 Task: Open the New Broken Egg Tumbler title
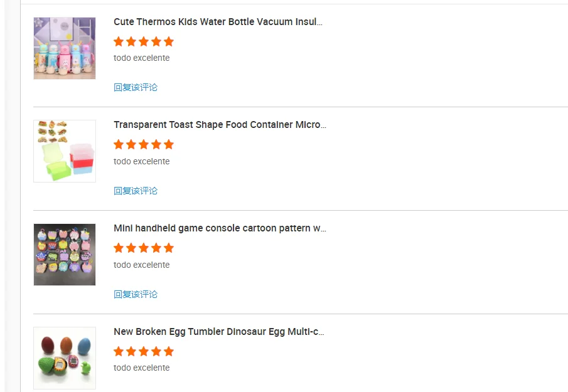(x=218, y=332)
